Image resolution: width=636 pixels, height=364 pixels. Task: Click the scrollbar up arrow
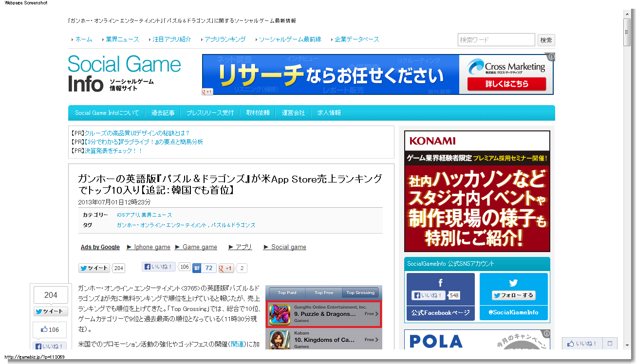point(627,14)
